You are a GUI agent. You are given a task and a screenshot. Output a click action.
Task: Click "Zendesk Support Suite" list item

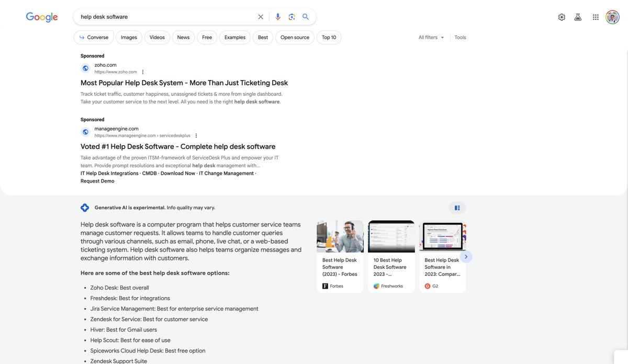(118, 361)
